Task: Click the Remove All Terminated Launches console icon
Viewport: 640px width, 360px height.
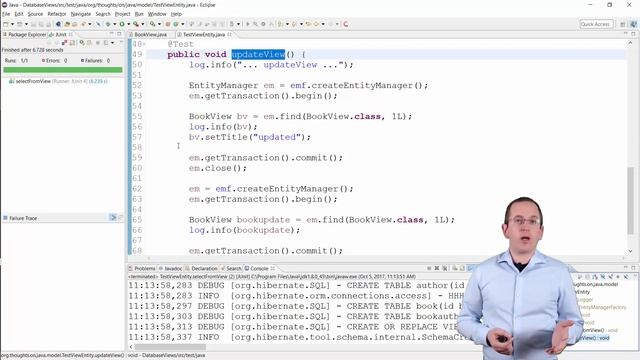Action: point(445,268)
